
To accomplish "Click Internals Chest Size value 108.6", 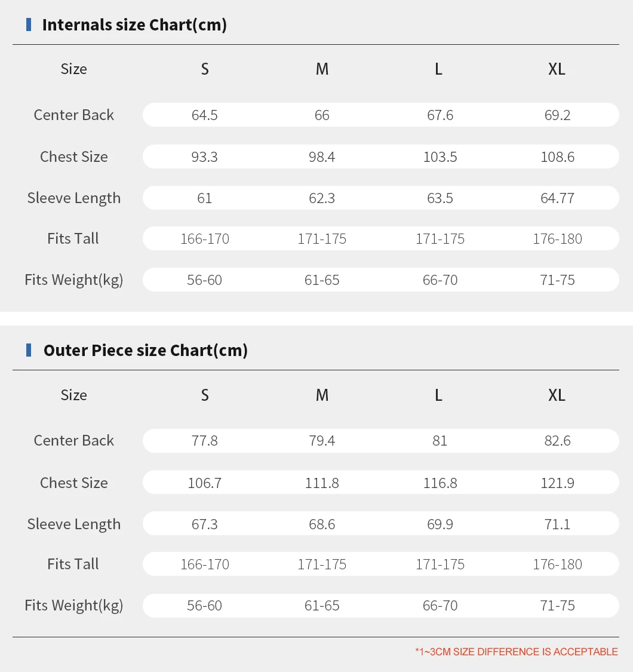I will click(x=557, y=157).
